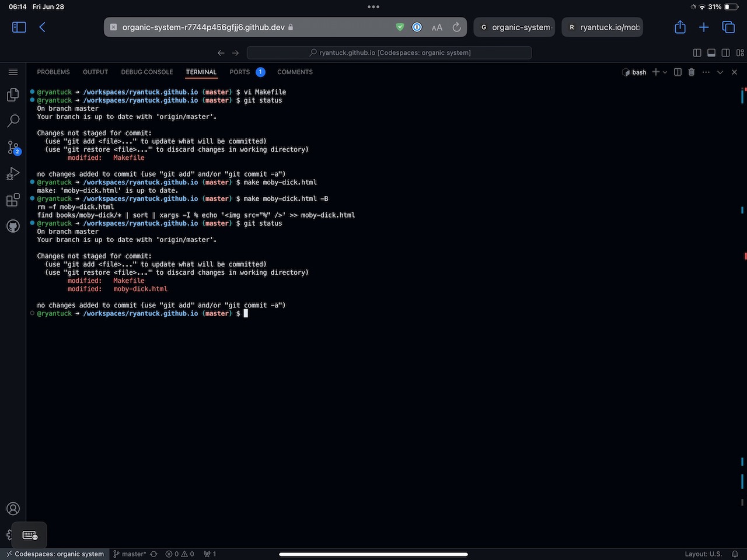747x560 pixels.
Task: Click the command center search field
Action: (389, 53)
